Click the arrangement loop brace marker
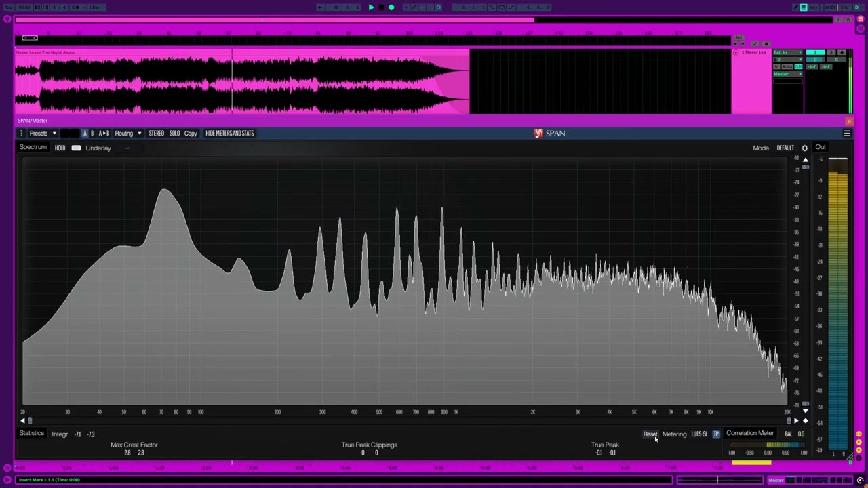868x488 pixels. coord(30,38)
